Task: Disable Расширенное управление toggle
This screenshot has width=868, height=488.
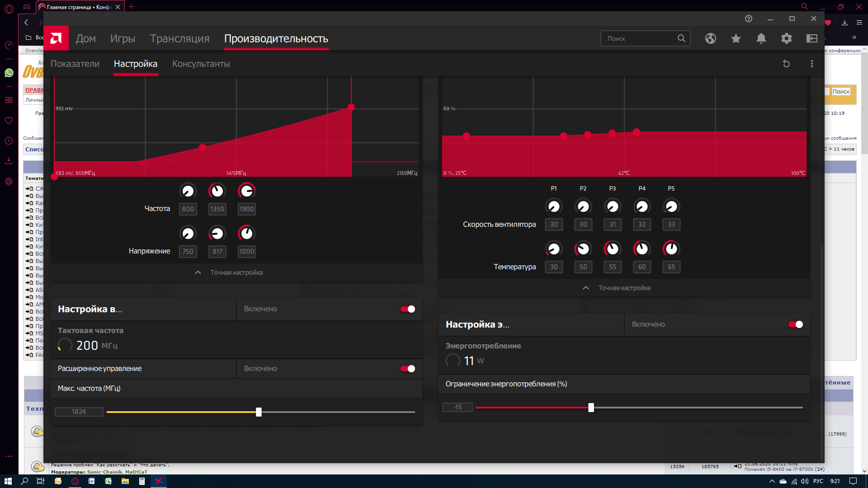Action: tap(407, 369)
